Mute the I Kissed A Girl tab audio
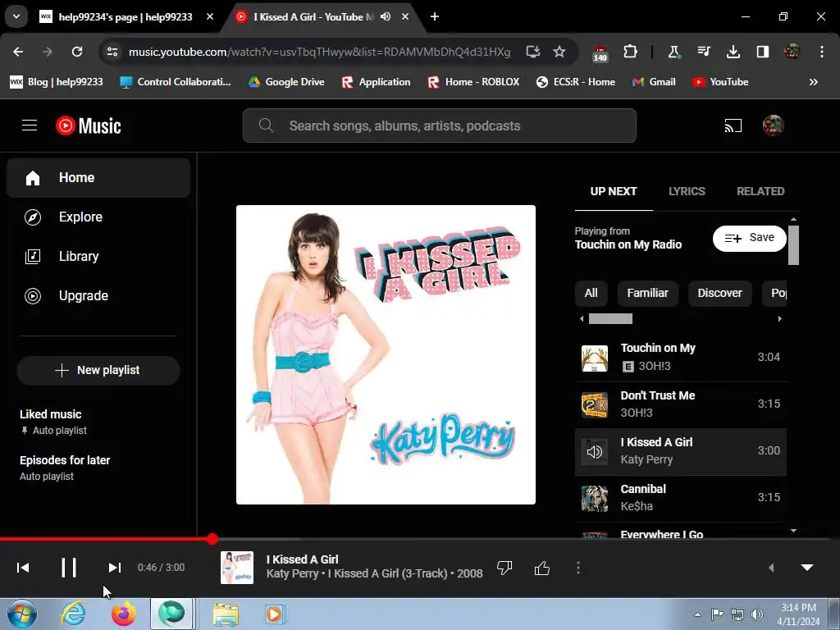Image resolution: width=840 pixels, height=630 pixels. (386, 16)
